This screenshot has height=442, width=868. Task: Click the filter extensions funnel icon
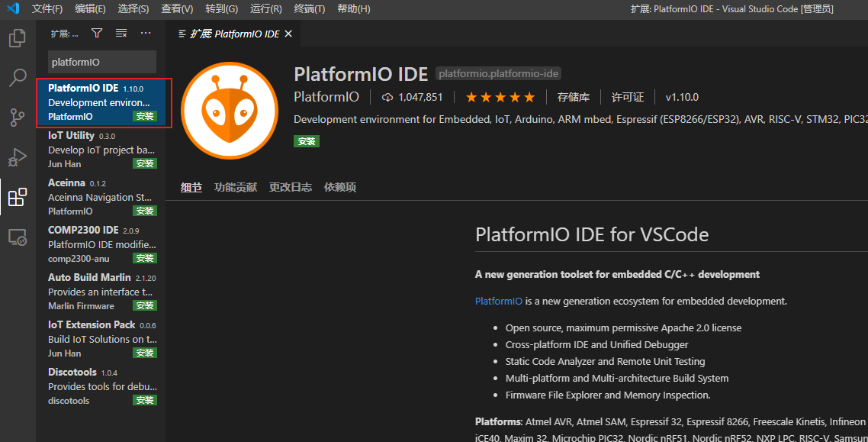[97, 34]
